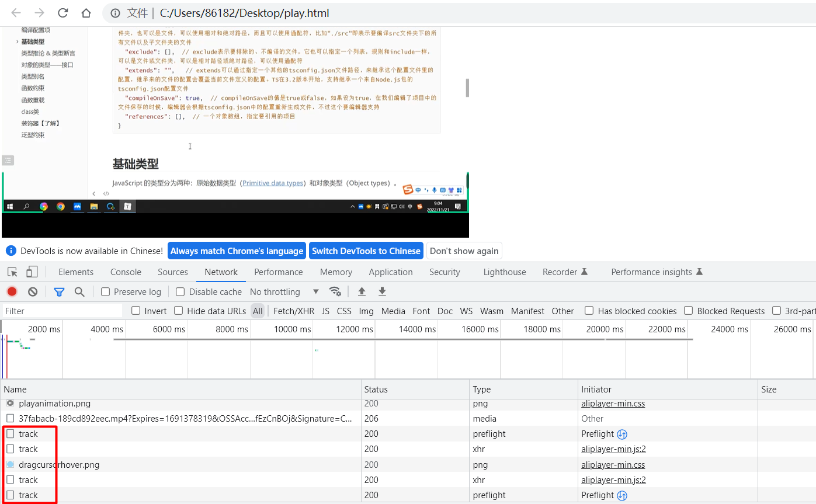Open the Memory tab

click(x=336, y=272)
